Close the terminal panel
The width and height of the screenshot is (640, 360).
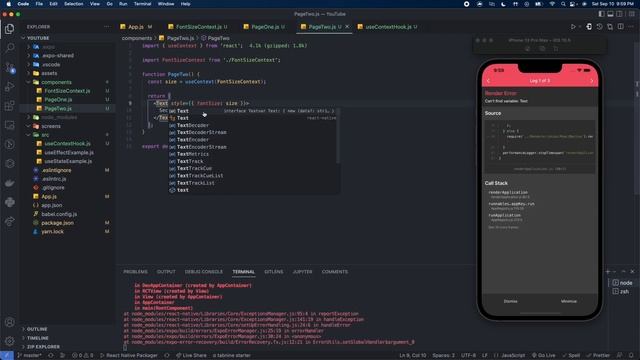tap(632, 271)
